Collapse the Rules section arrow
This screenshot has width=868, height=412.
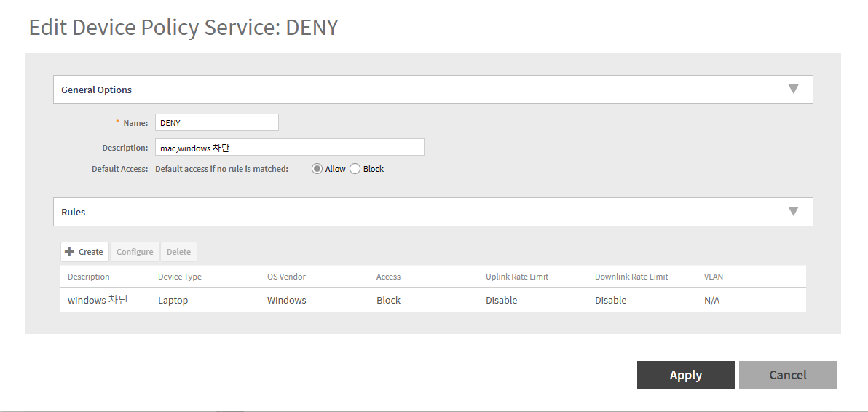[793, 211]
